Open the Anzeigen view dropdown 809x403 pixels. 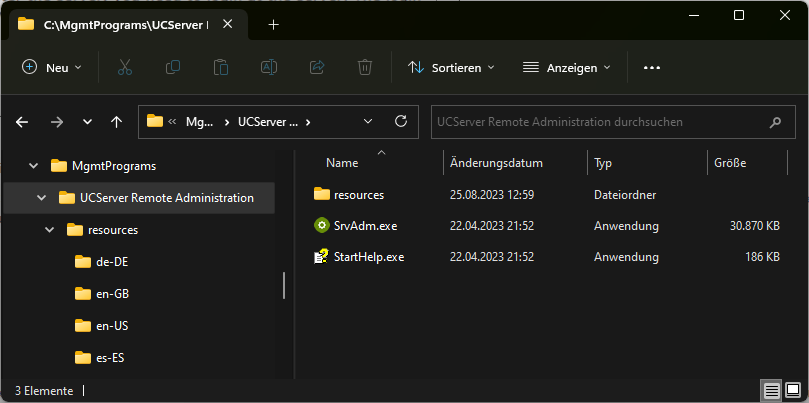tap(567, 68)
